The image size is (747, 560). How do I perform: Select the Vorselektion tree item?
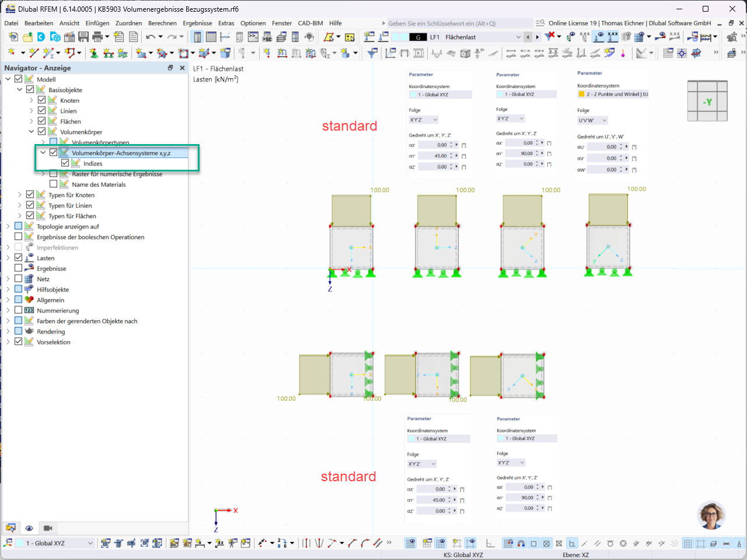click(54, 342)
